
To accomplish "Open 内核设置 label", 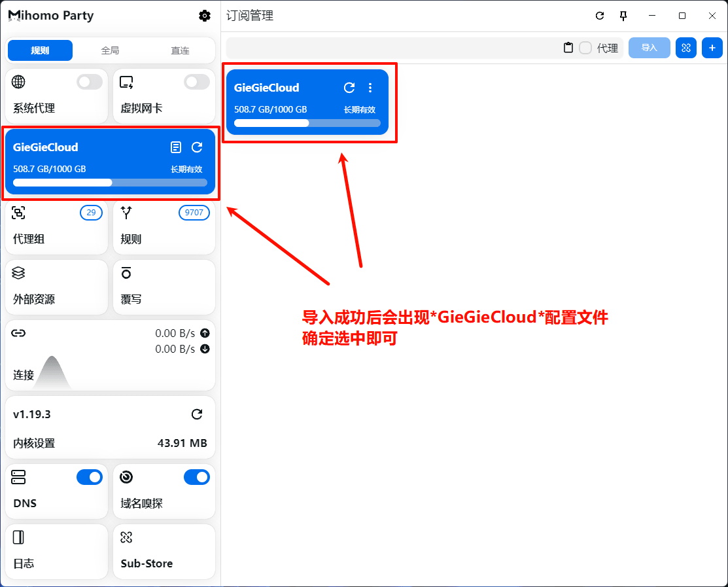I will (x=34, y=443).
